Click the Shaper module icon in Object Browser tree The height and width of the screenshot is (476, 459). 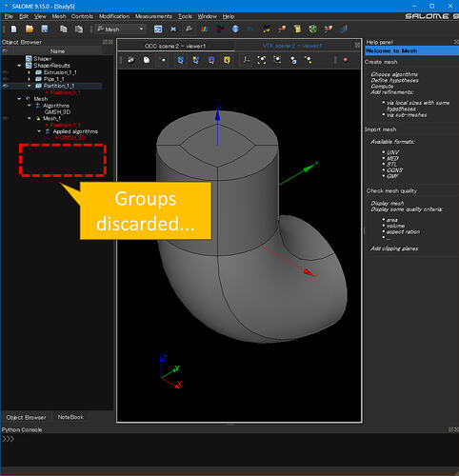[x=29, y=59]
